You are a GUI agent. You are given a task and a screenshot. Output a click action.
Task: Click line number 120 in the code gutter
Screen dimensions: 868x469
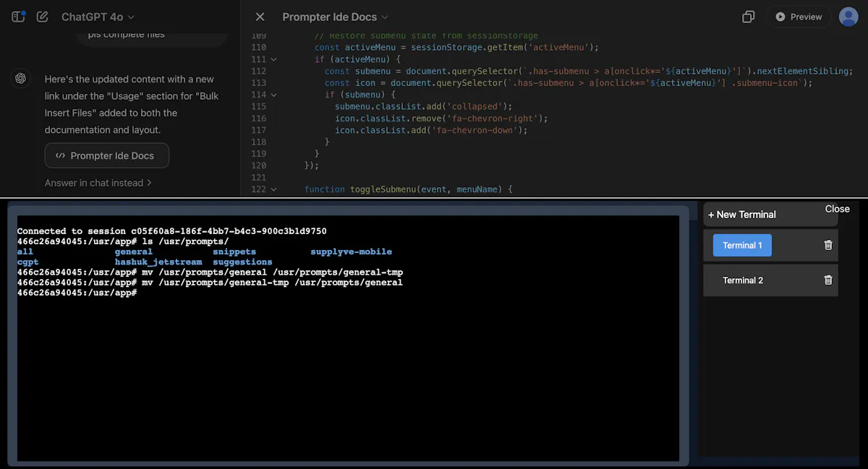coord(258,165)
